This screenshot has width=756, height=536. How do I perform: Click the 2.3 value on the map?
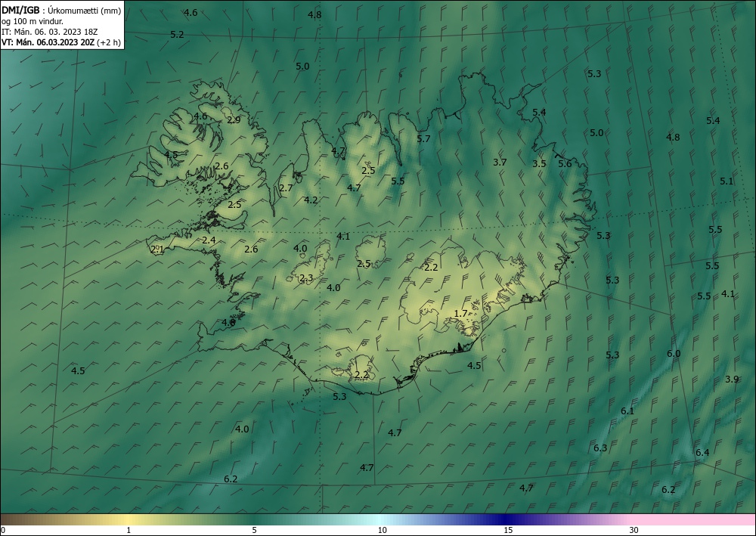[x=306, y=278]
